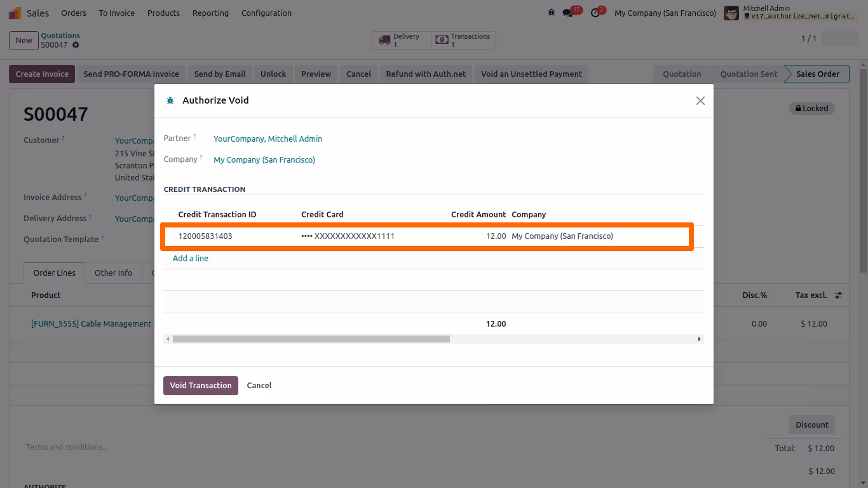Open [FURN_5555] Cable Management product link
The height and width of the screenshot is (488, 868).
tap(92, 323)
